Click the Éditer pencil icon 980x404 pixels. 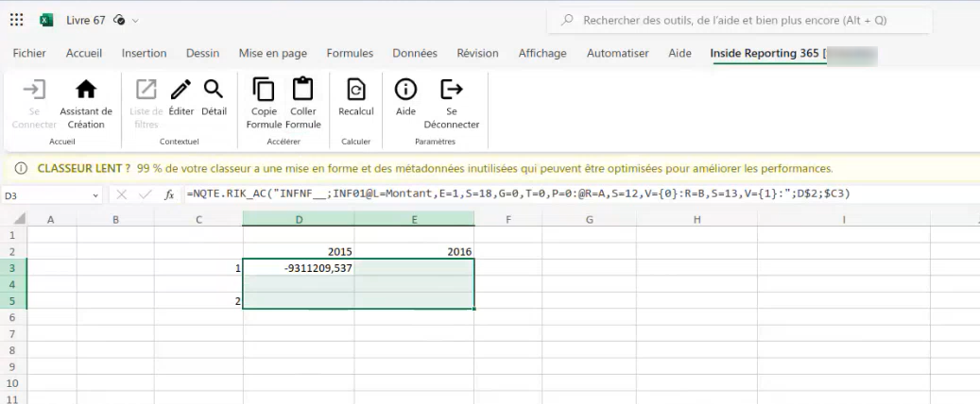(181, 90)
